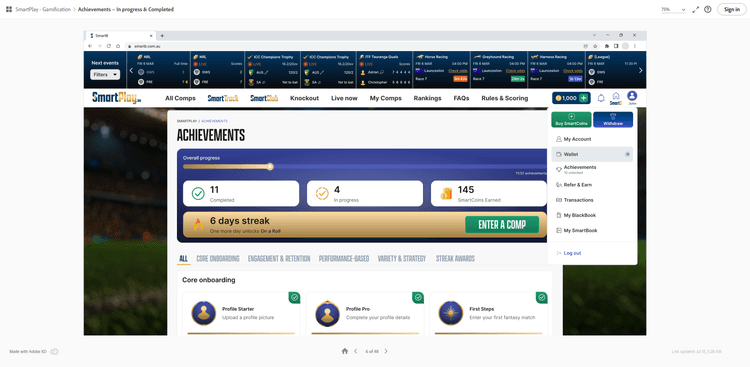Select Wallet in the profile menu
750x367 pixels.
coord(592,155)
